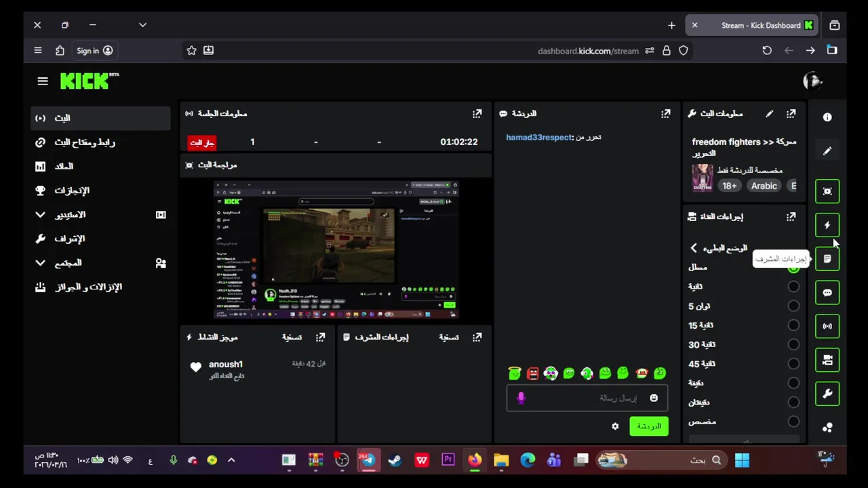
Task: Click the purple microphone icon in chat box
Action: [x=521, y=398]
